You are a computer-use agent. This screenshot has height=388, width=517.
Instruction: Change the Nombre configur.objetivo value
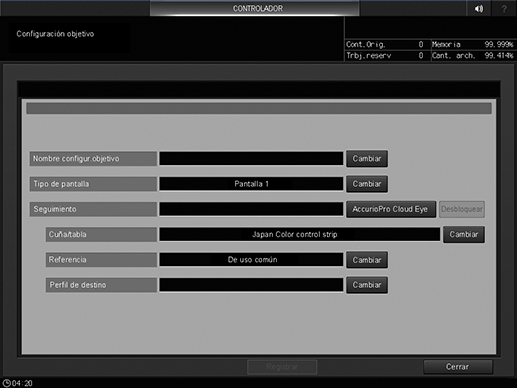pyautogui.click(x=367, y=159)
